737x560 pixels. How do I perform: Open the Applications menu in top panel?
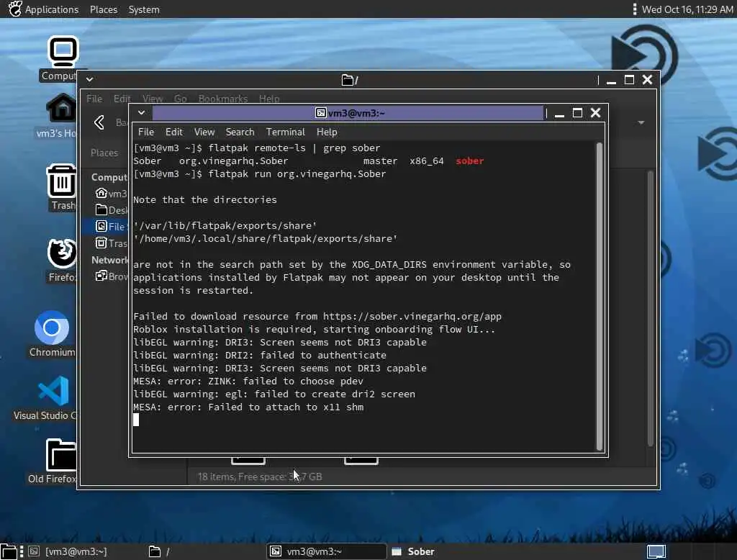(x=52, y=9)
